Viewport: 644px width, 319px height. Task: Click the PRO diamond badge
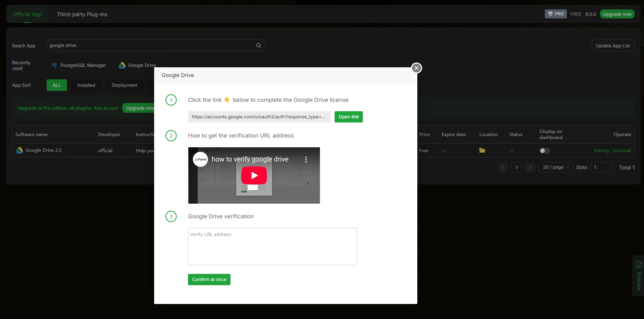(x=555, y=14)
